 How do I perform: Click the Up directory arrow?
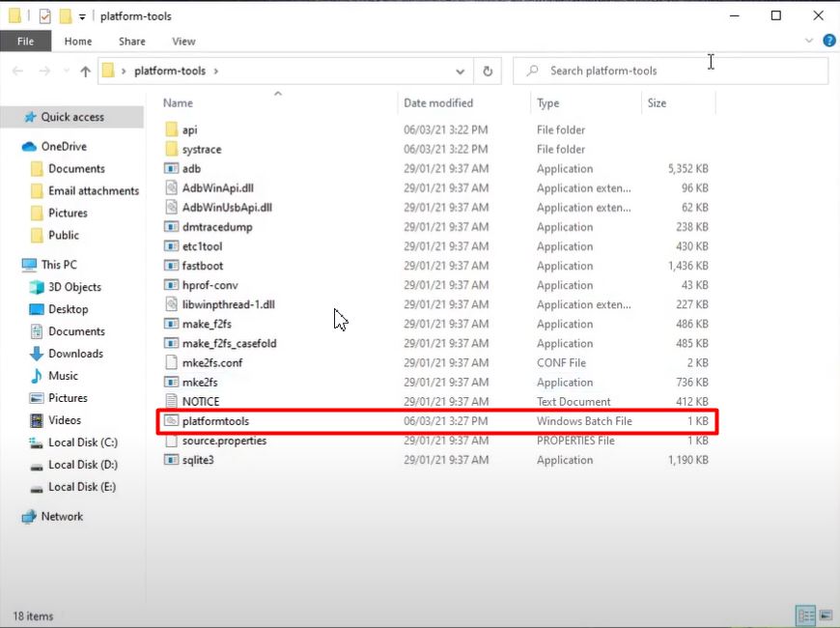[x=85, y=71]
